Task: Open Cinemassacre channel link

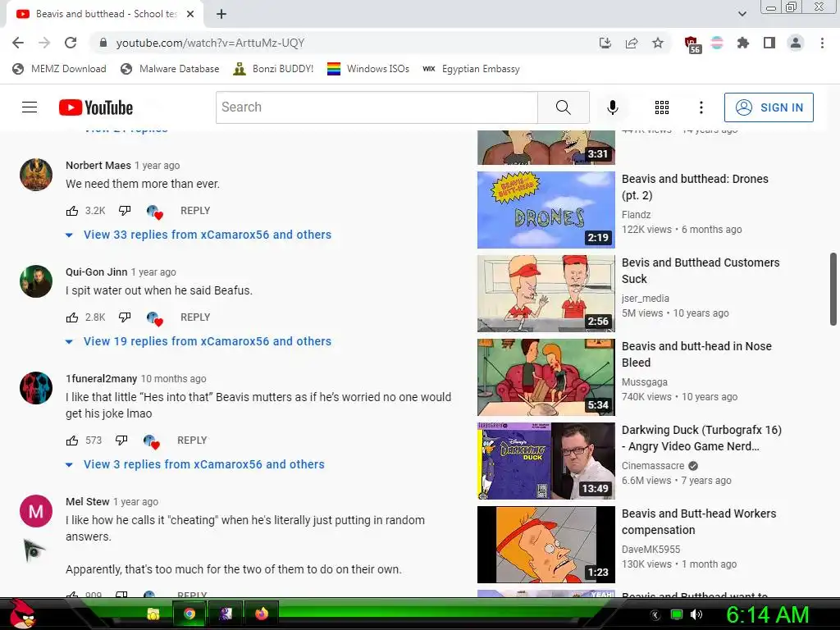Action: pos(653,466)
